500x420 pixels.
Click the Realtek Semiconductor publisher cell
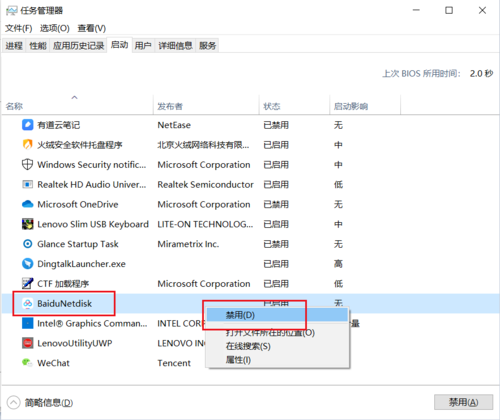(x=205, y=184)
